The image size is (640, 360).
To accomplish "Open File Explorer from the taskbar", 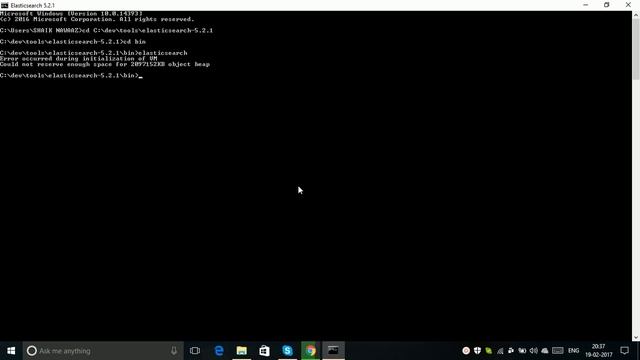I will click(242, 351).
